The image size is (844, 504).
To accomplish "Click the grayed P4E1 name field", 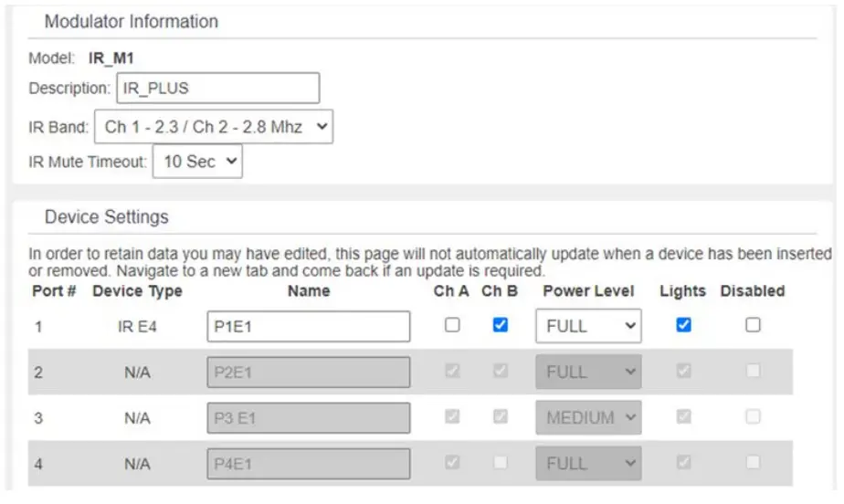I will (x=308, y=463).
